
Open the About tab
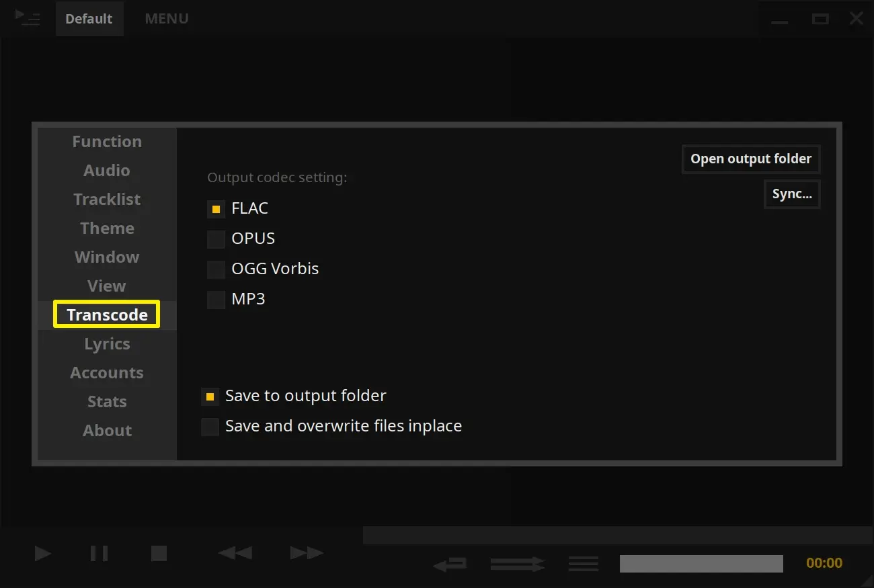coord(107,431)
